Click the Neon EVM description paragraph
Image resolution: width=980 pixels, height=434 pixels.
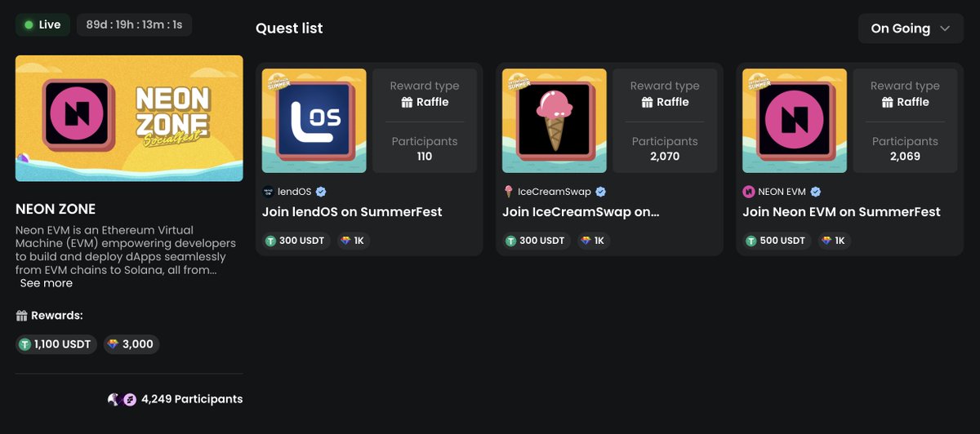click(124, 250)
